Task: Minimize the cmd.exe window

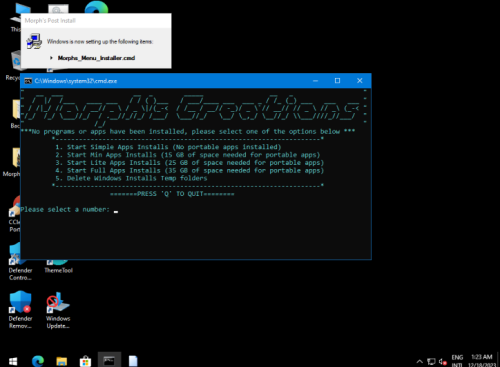Action: coord(315,81)
